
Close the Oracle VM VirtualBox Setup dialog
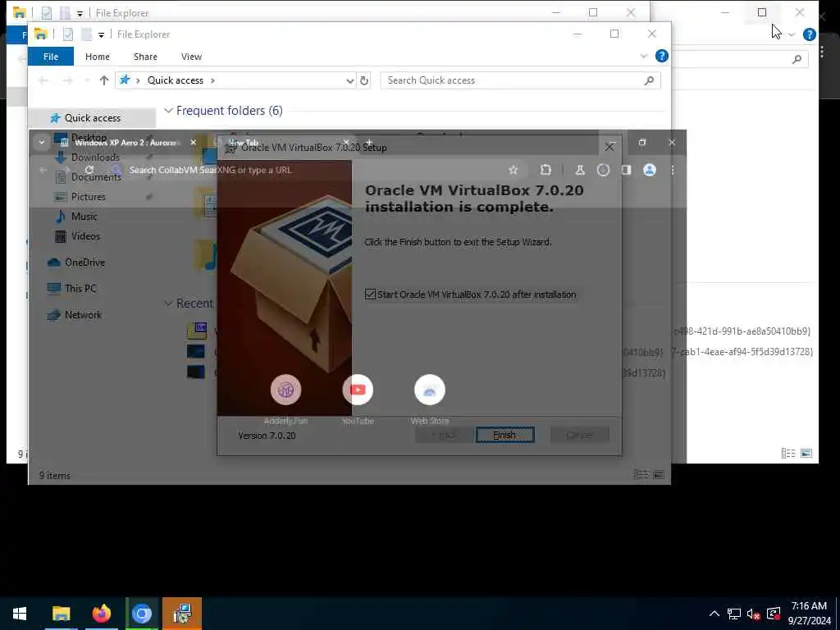point(609,147)
